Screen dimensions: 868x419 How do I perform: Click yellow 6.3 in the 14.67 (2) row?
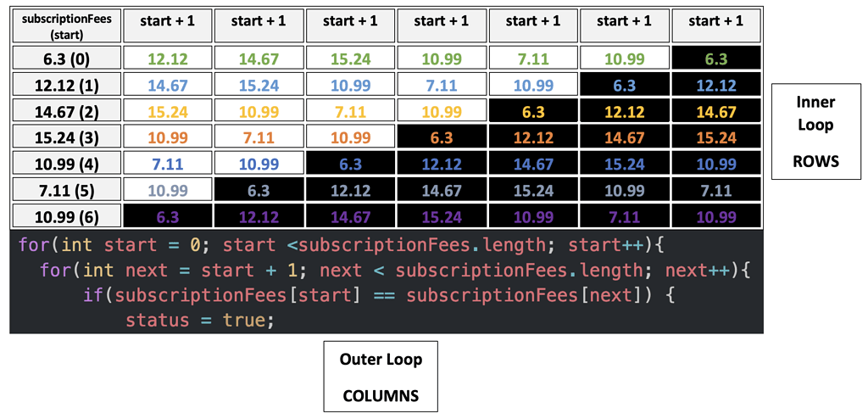532,110
